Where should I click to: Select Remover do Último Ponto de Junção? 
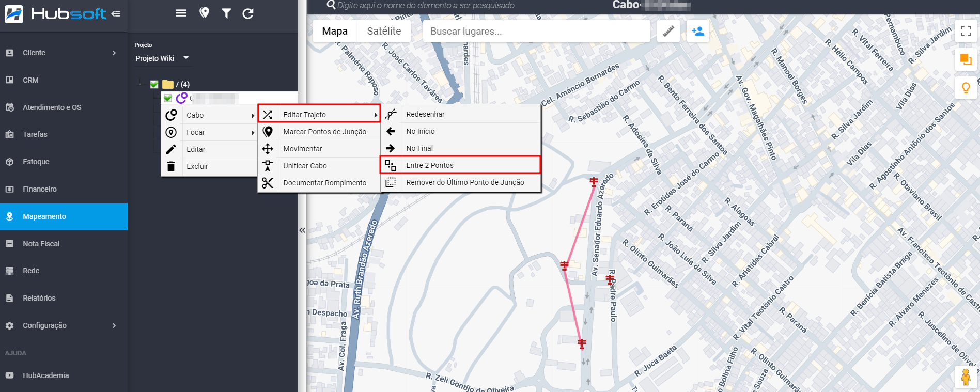(x=460, y=182)
